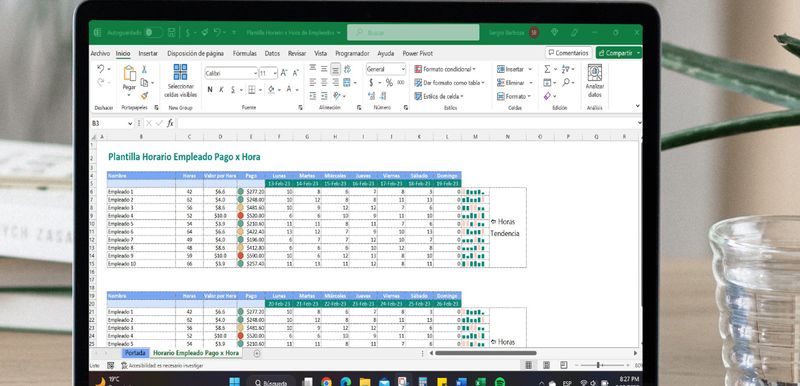Click the Paste (Pegar) icon
The image size is (800, 386).
(130, 74)
